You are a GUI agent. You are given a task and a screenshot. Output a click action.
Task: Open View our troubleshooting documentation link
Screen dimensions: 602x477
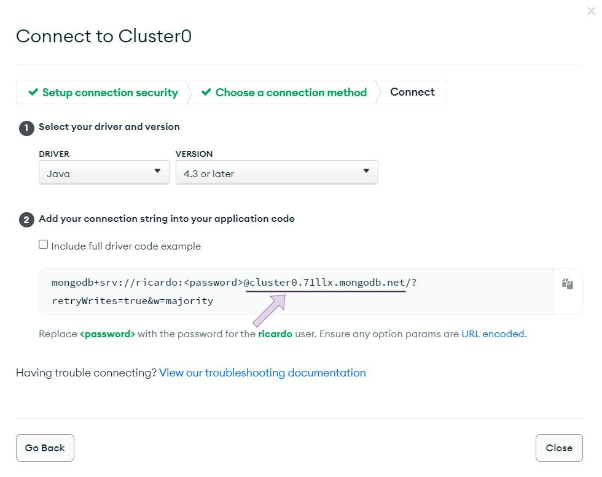[262, 373]
